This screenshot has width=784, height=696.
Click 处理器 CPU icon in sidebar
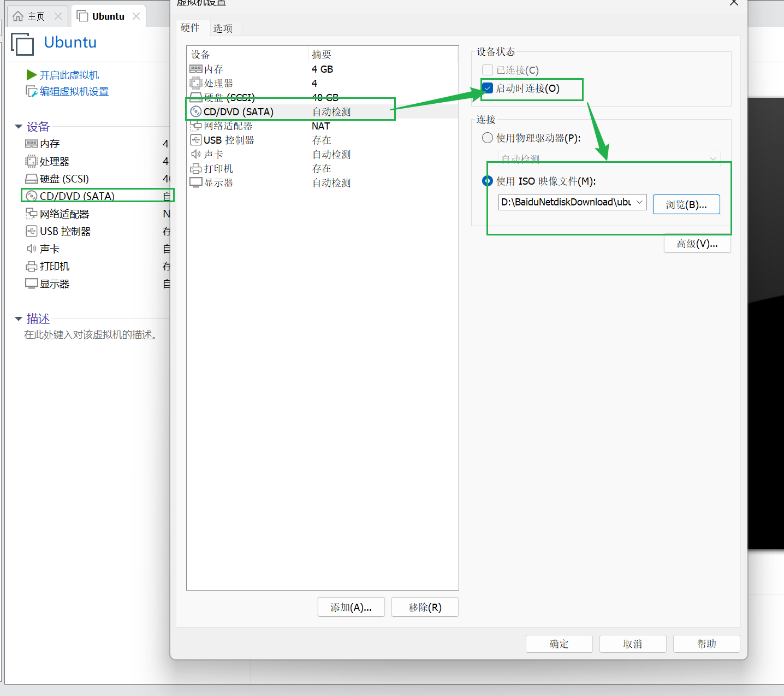point(32,161)
